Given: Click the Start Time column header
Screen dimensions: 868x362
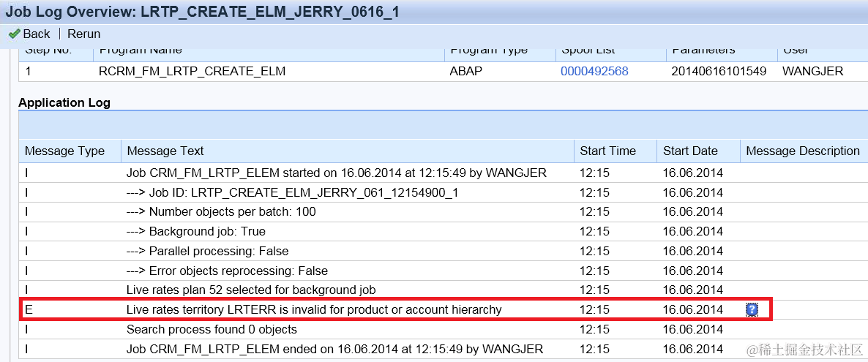Looking at the screenshot, I should click(x=616, y=151).
